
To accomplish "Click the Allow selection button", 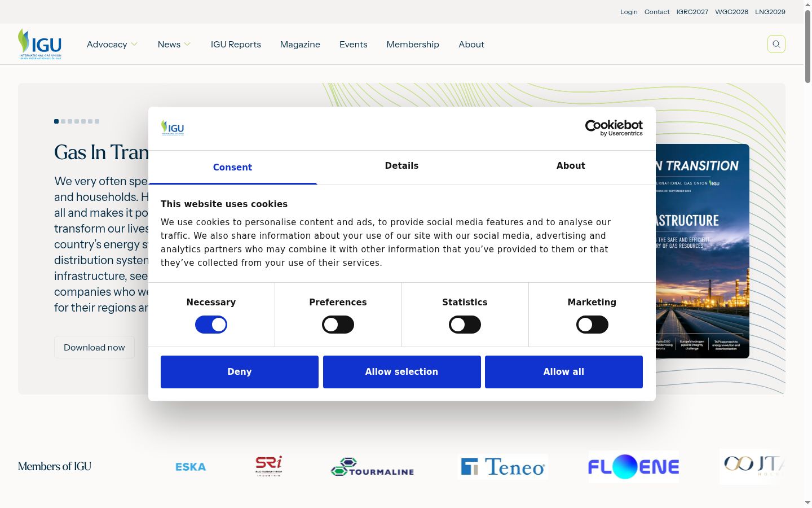I will 401,372.
